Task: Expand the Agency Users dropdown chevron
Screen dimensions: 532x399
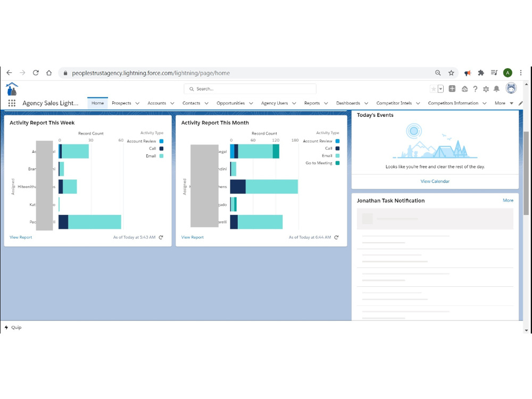Action: (294, 104)
